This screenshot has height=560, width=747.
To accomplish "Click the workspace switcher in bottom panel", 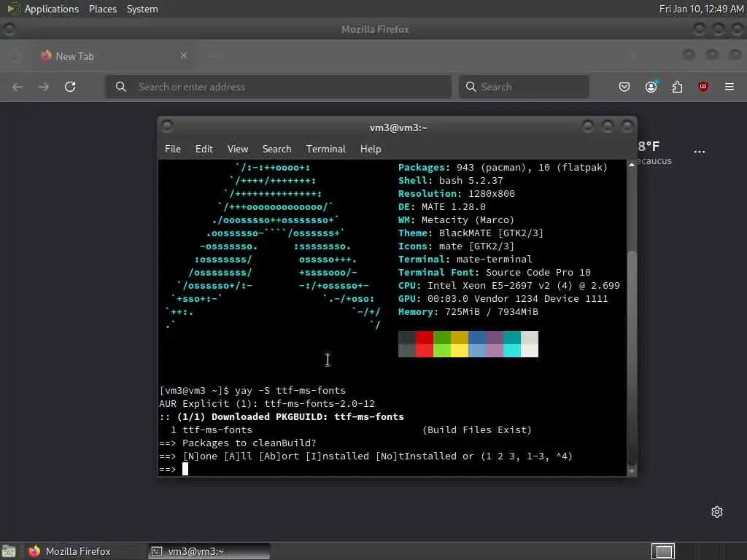I will (x=663, y=551).
